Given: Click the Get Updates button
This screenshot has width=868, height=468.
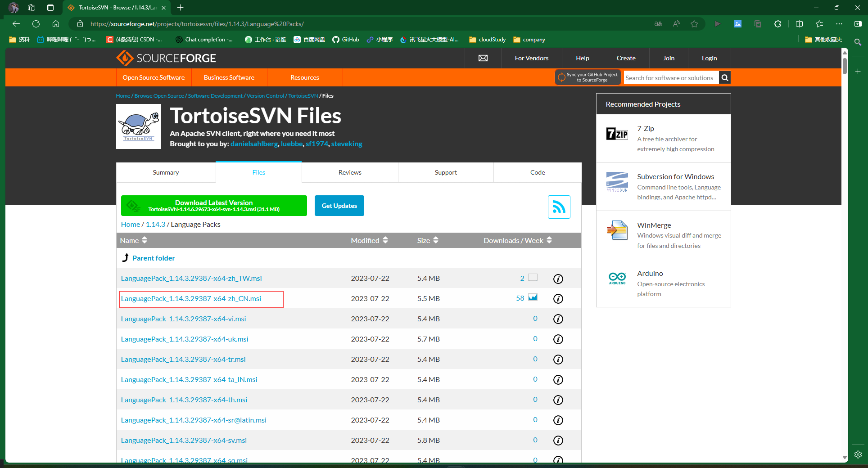Looking at the screenshot, I should point(339,206).
